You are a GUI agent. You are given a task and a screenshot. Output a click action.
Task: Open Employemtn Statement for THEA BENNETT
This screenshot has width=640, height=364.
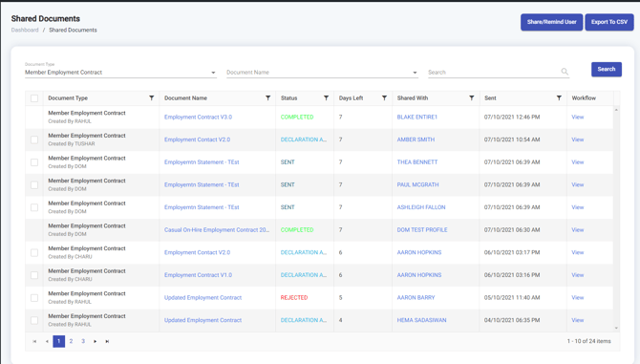pos(202,162)
